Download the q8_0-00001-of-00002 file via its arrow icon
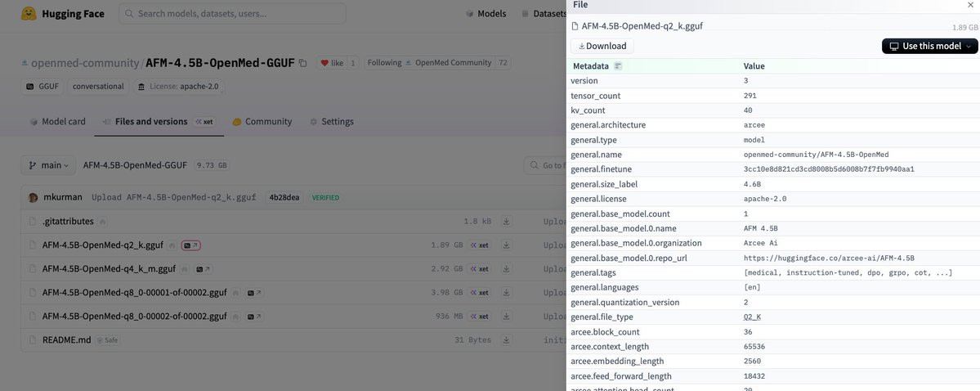980x391 pixels. [x=507, y=293]
